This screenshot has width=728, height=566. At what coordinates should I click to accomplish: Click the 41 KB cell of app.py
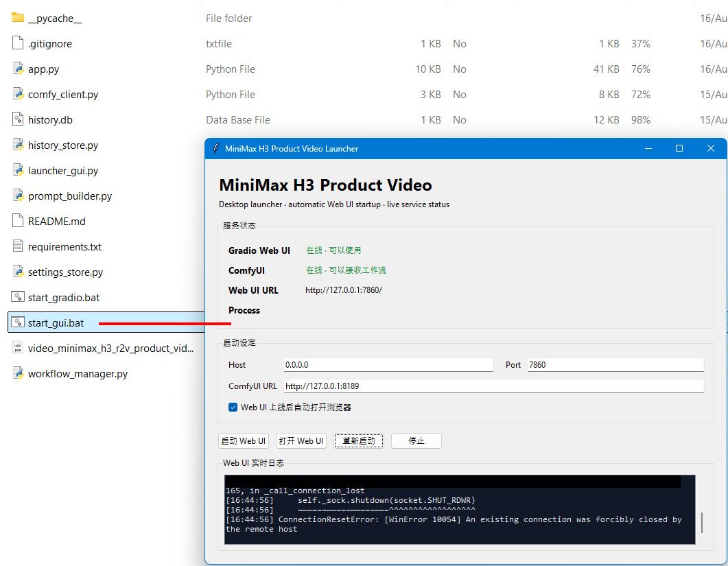[x=607, y=69]
